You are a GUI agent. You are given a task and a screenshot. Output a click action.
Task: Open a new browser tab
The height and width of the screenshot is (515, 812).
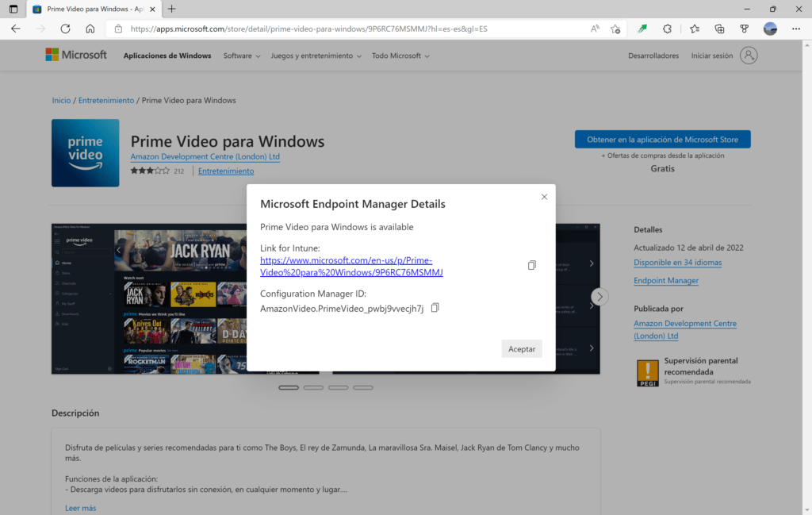pos(172,9)
